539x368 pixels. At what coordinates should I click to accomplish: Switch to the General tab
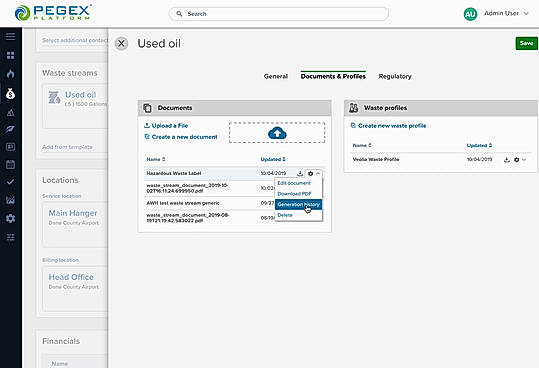[x=276, y=76]
